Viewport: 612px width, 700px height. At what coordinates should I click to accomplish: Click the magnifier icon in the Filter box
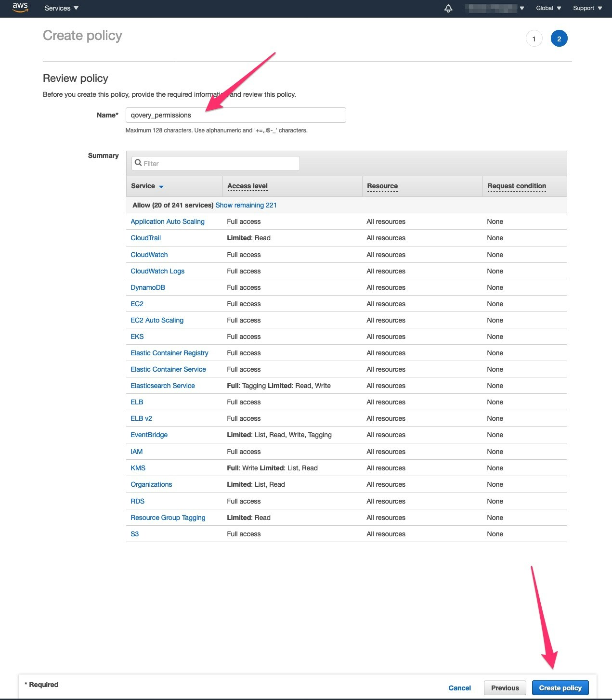point(138,163)
